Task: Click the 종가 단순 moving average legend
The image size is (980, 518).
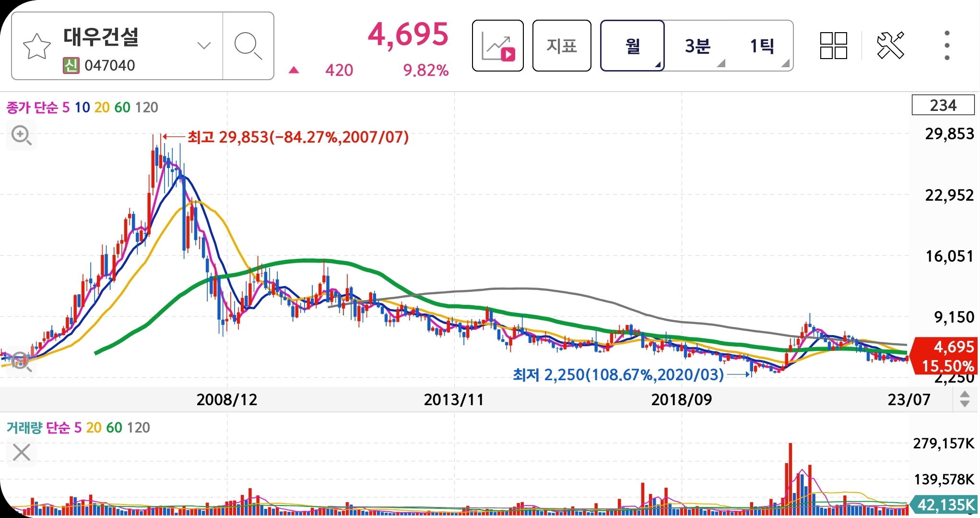Action: [x=32, y=108]
